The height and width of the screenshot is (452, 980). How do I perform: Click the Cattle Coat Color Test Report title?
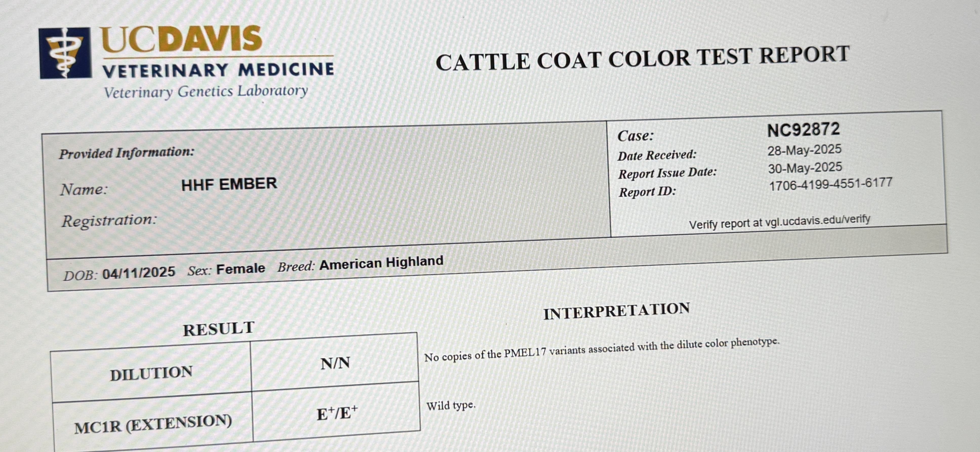642,58
